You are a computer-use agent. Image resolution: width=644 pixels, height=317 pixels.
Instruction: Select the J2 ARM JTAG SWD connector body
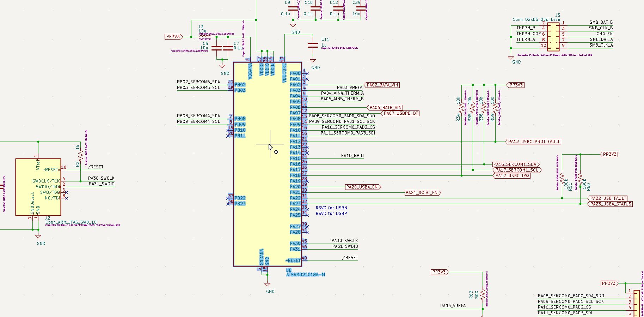click(38, 187)
